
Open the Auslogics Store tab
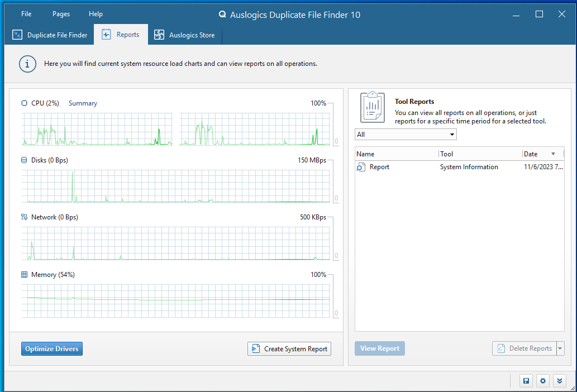coord(185,35)
